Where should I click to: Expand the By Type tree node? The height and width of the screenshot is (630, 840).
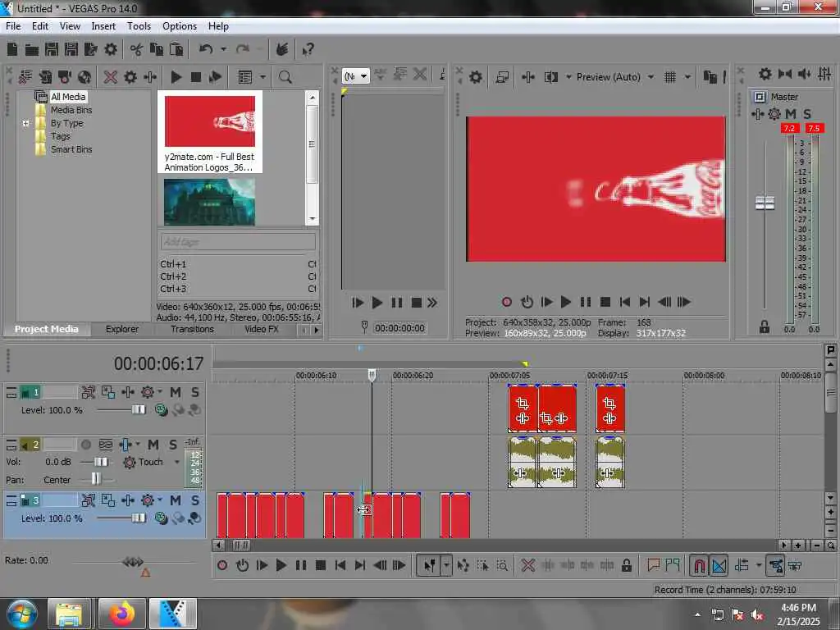[x=25, y=123]
